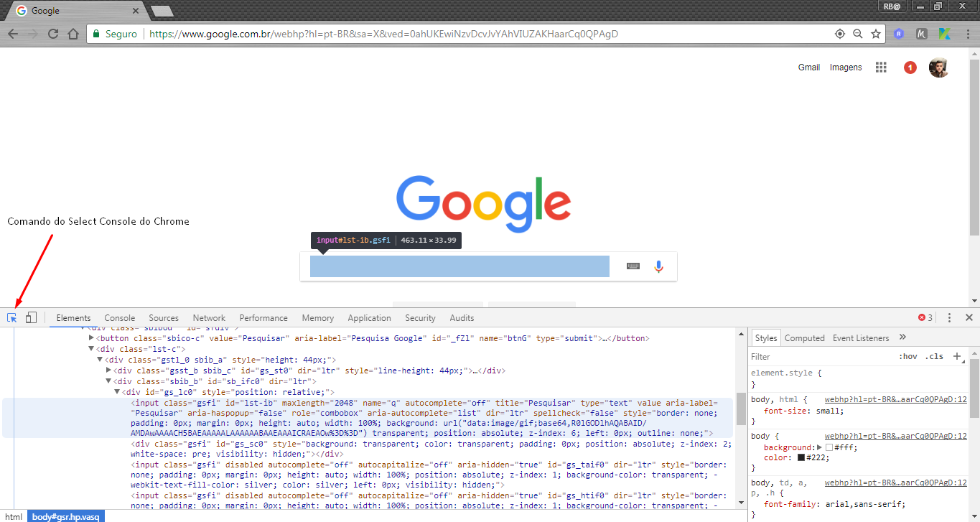This screenshot has width=980, height=522.
Task: Click the RB@ user button in title bar
Action: point(892,6)
